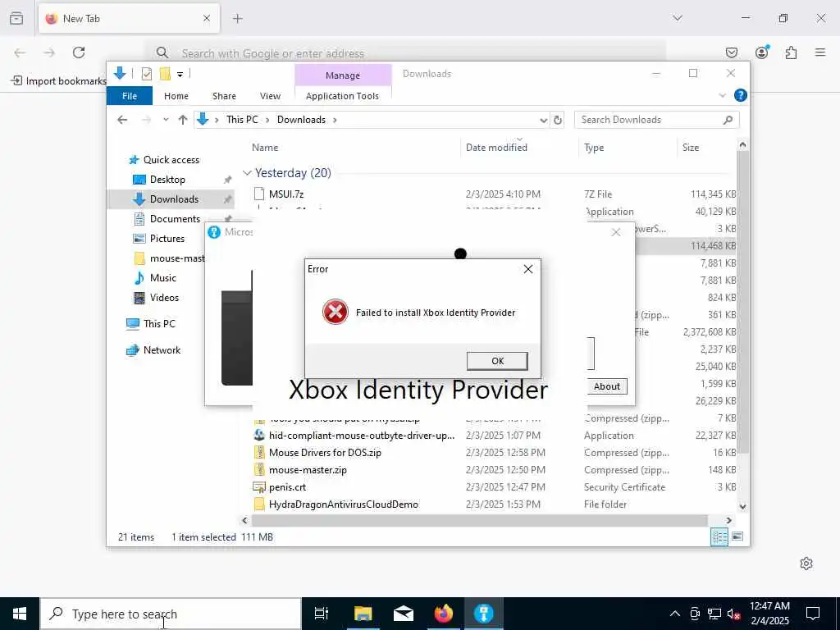Sort by the Size column
Viewport: 840px width, 630px height.
[691, 148]
